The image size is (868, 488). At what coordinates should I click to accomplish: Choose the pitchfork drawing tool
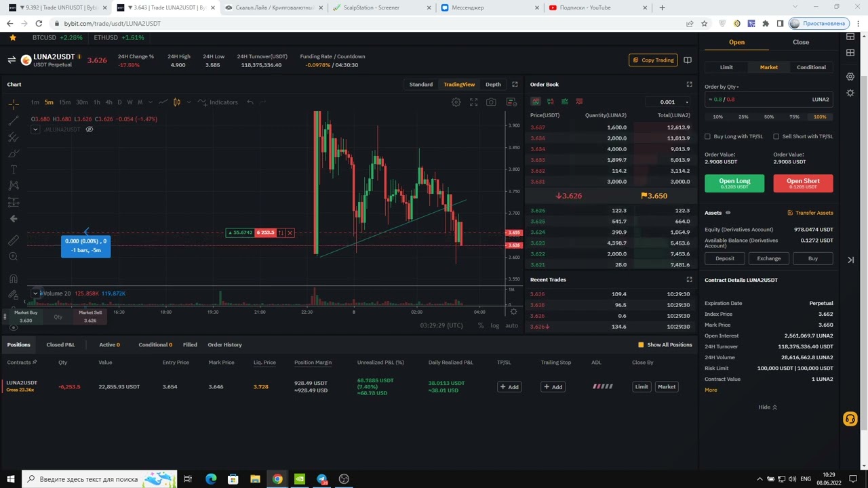point(14,137)
